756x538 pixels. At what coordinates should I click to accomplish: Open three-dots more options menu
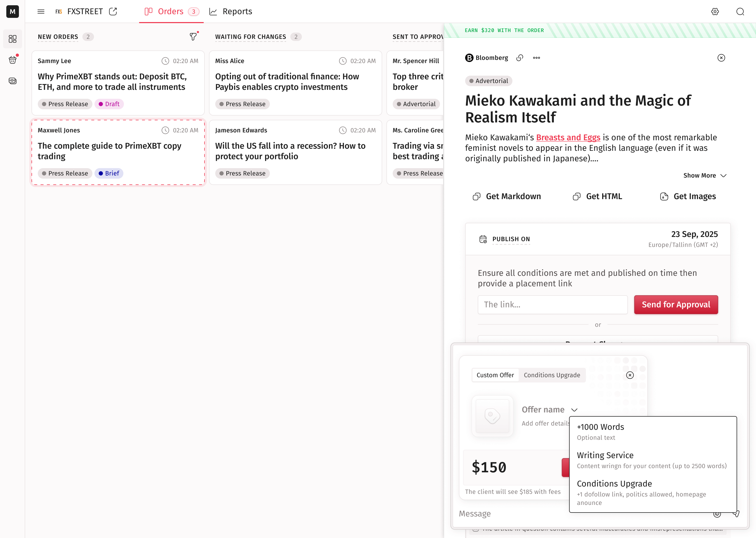(537, 58)
